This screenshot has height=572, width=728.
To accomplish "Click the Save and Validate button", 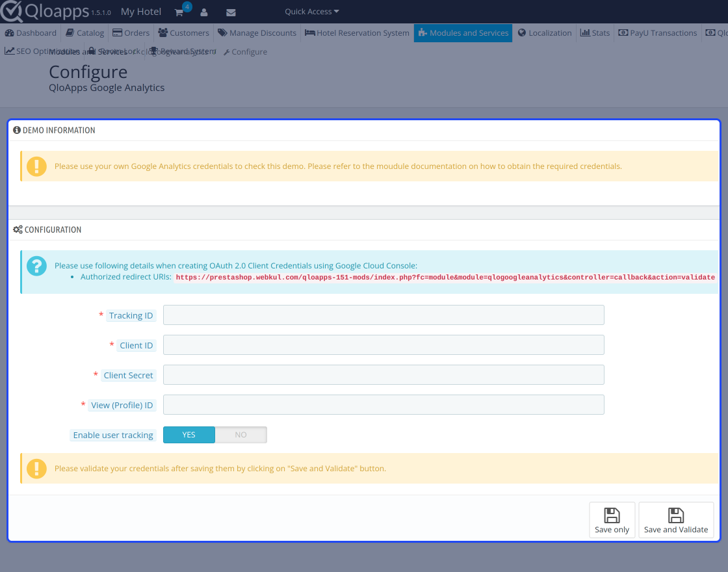I will [676, 520].
